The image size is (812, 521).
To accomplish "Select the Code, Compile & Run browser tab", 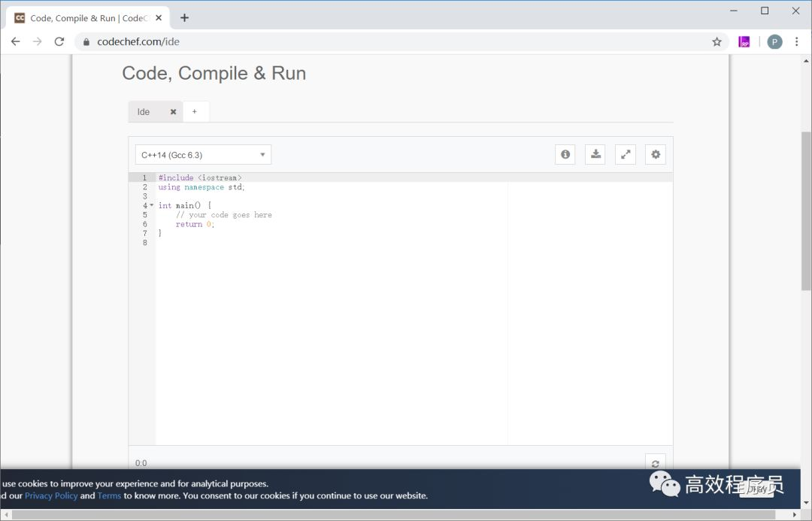I will click(x=88, y=18).
